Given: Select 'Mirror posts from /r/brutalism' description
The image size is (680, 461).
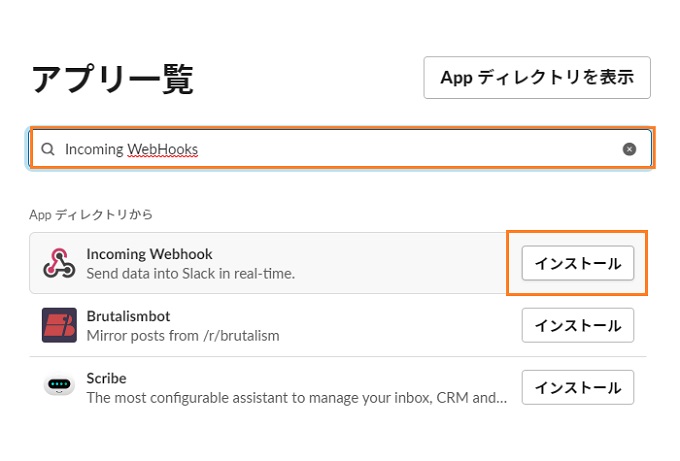Looking at the screenshot, I should click(183, 336).
